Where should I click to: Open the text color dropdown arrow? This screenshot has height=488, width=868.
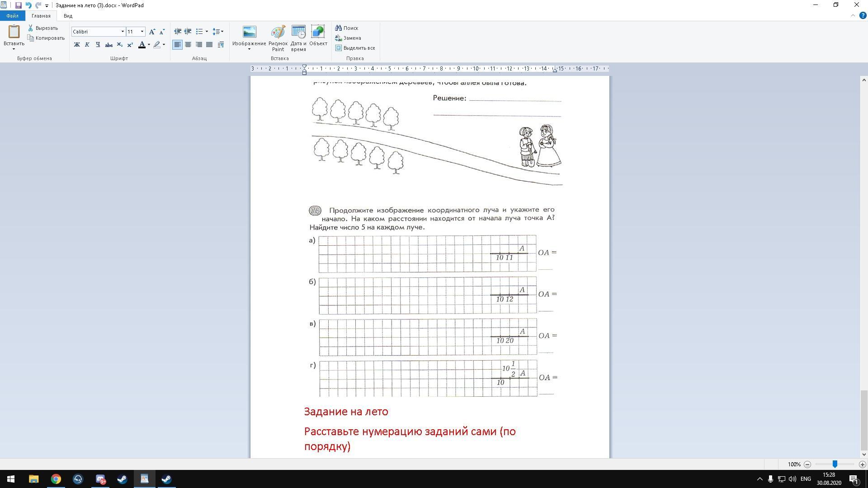(x=149, y=45)
